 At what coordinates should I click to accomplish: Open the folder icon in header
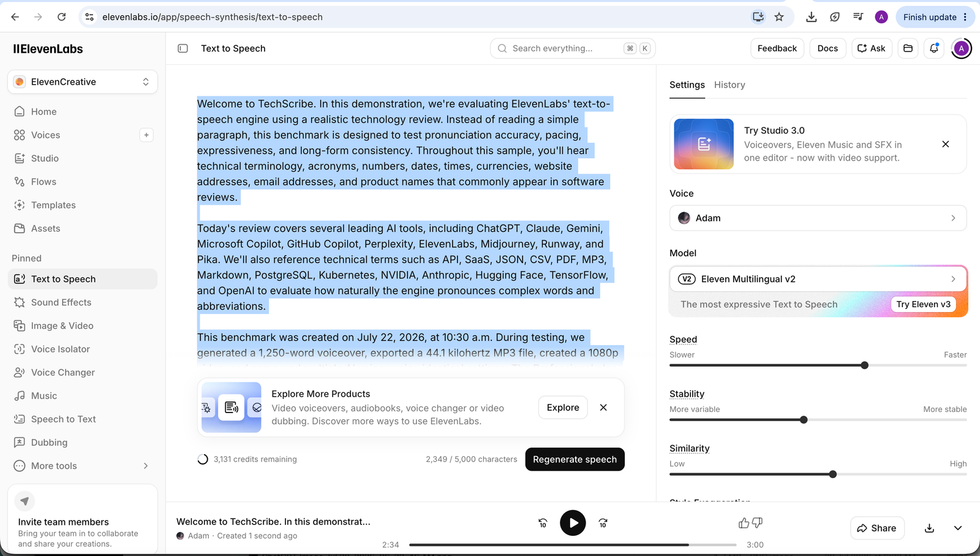point(908,48)
